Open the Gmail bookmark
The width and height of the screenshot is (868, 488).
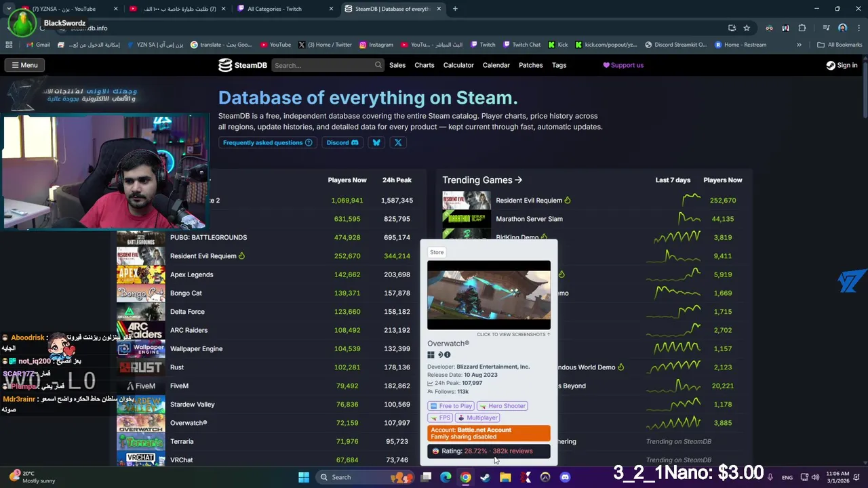point(38,45)
